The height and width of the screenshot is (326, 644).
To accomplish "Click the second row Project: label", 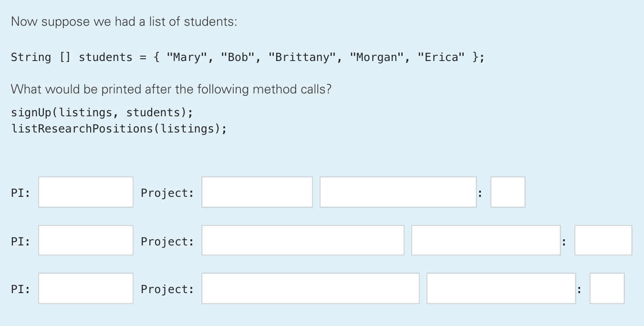I will coord(167,241).
